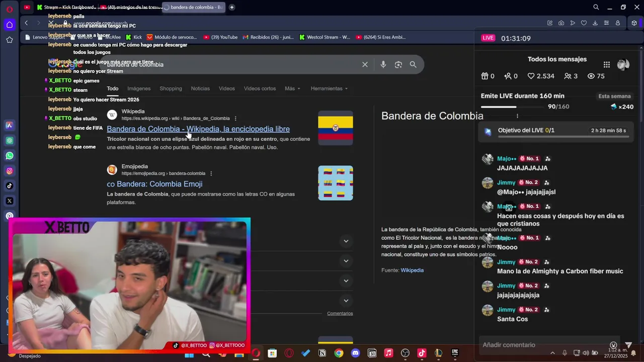Image resolution: width=644 pixels, height=362 pixels.
Task: Click Objetivo del LIVE progress bar
Action: click(x=562, y=136)
